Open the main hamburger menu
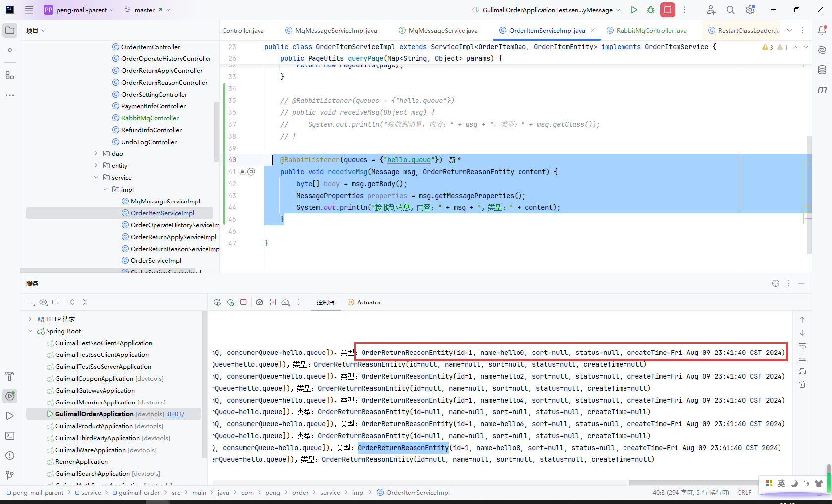The width and height of the screenshot is (832, 504). click(29, 10)
